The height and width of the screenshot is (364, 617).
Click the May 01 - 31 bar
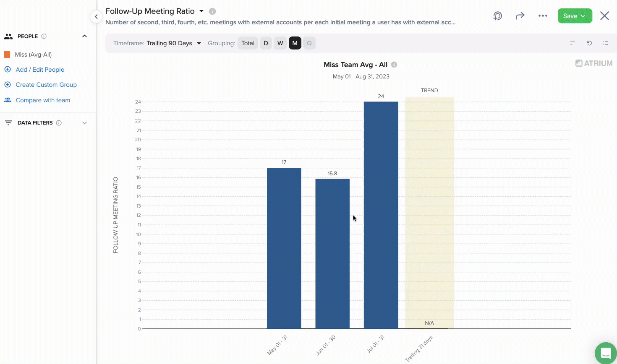pos(284,248)
